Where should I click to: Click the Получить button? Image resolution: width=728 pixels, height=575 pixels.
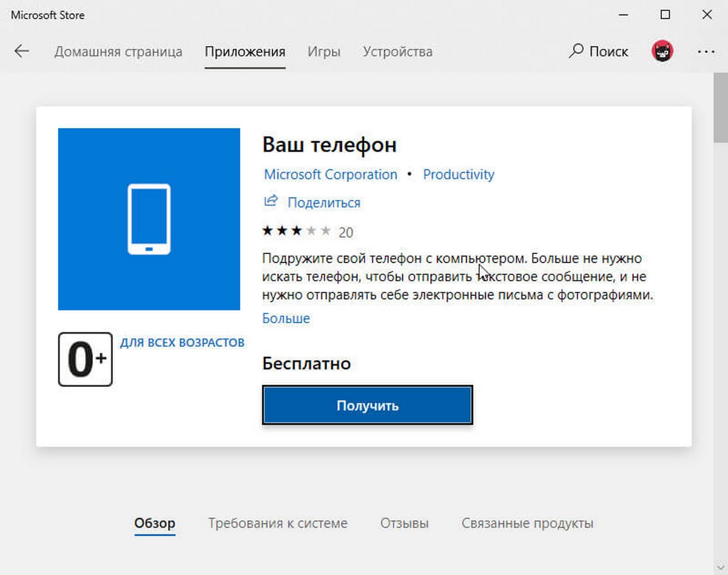(368, 405)
